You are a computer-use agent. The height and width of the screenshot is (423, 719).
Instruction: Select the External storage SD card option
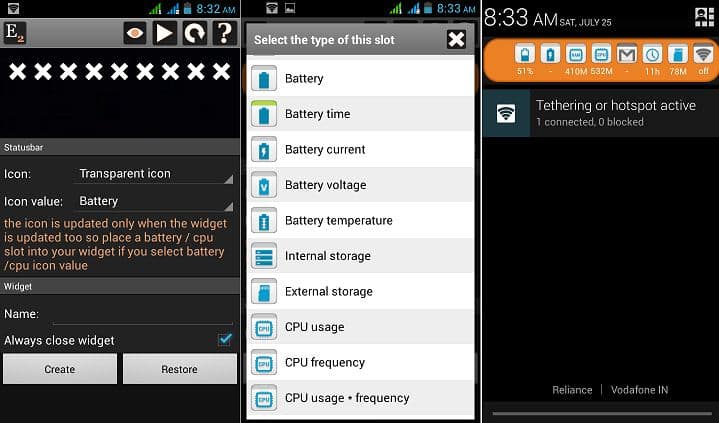(x=360, y=291)
